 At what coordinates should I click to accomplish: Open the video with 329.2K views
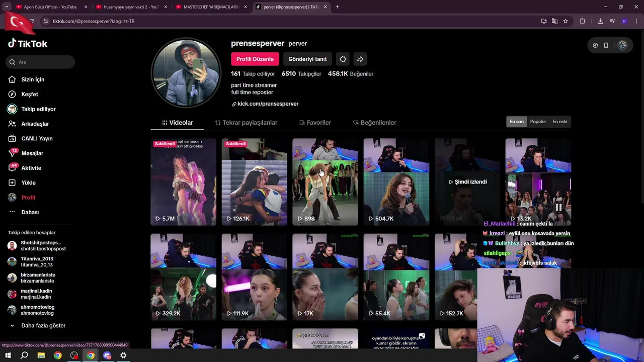coord(183,277)
